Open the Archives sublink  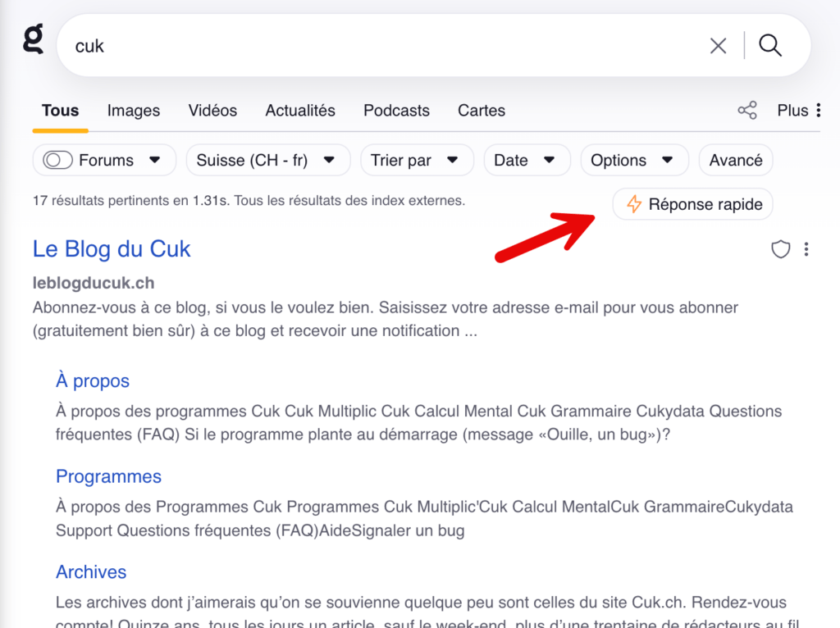(x=91, y=571)
